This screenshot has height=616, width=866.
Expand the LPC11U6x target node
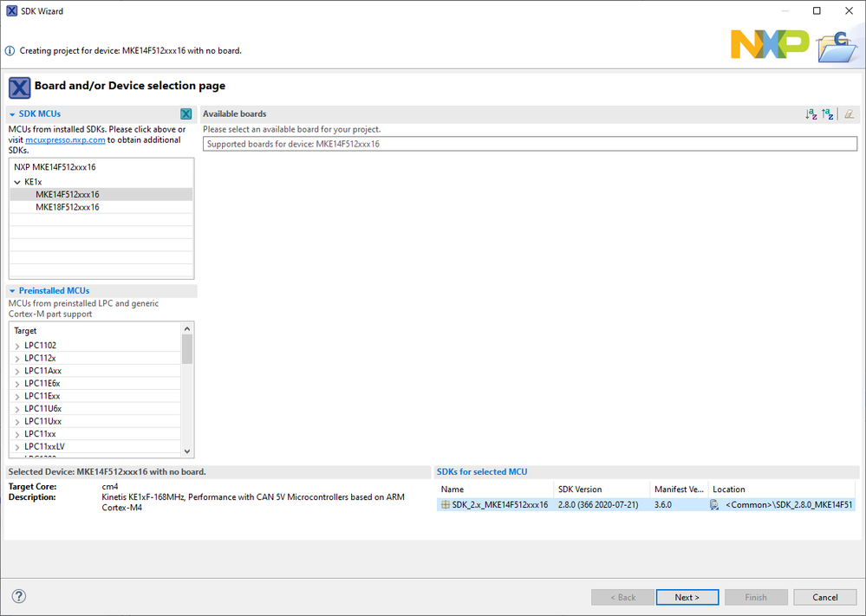(x=17, y=410)
